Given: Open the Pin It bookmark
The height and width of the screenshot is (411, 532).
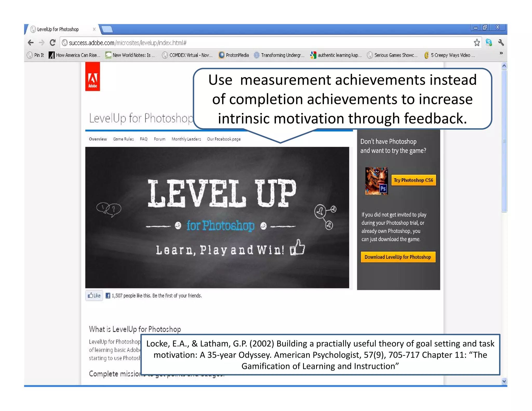Looking at the screenshot, I should click(36, 55).
